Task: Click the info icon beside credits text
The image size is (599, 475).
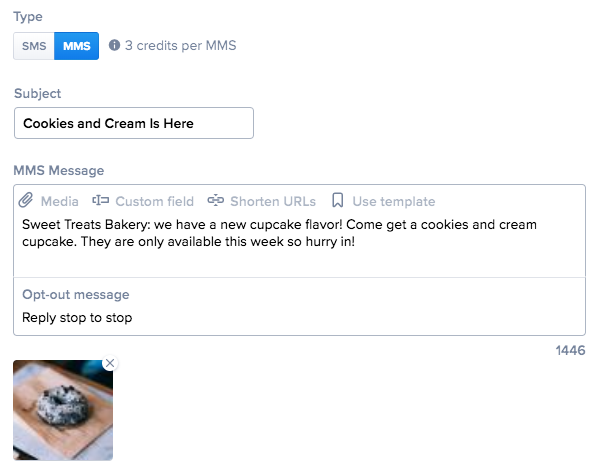Action: [114, 45]
